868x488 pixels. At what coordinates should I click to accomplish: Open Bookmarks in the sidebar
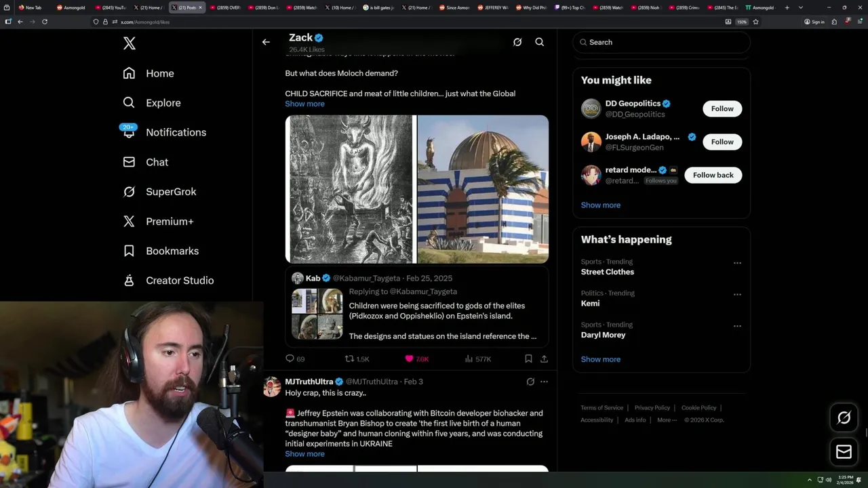161,251
